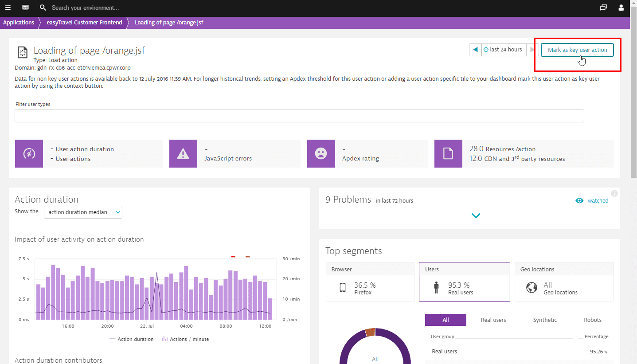Go to next time frame arrow

click(532, 50)
